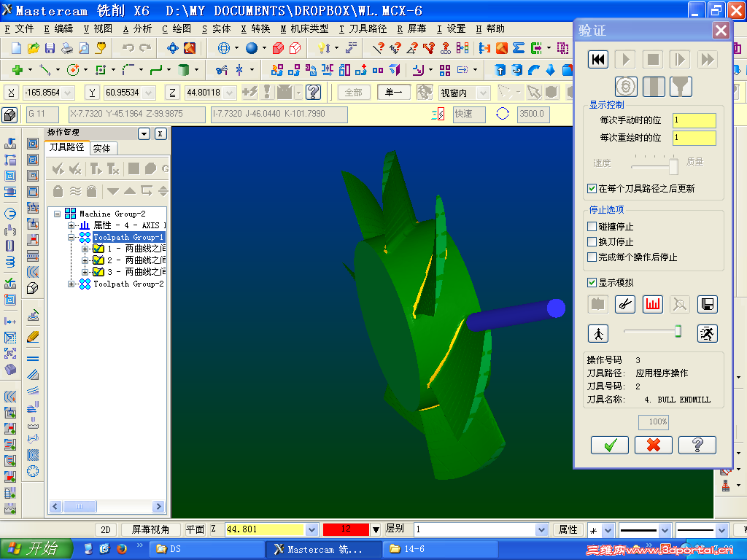The image size is (747, 560).
Task: Open the level number dropdown
Action: coord(541,529)
